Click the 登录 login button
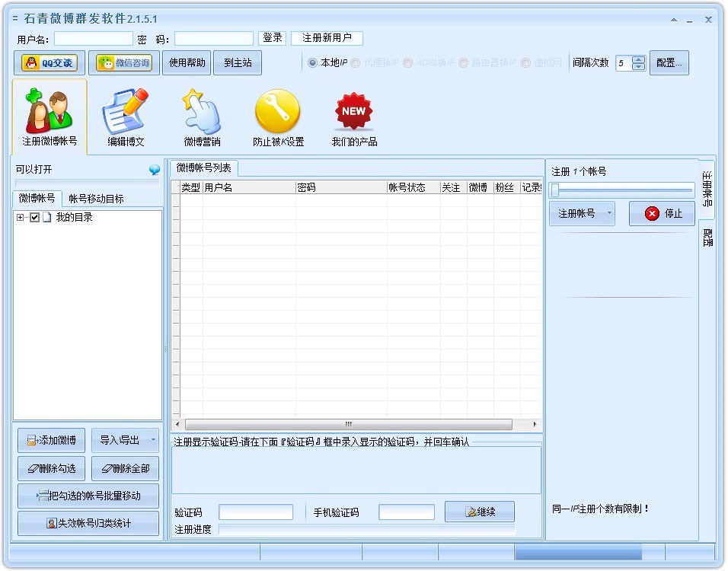728x571 pixels. (273, 37)
